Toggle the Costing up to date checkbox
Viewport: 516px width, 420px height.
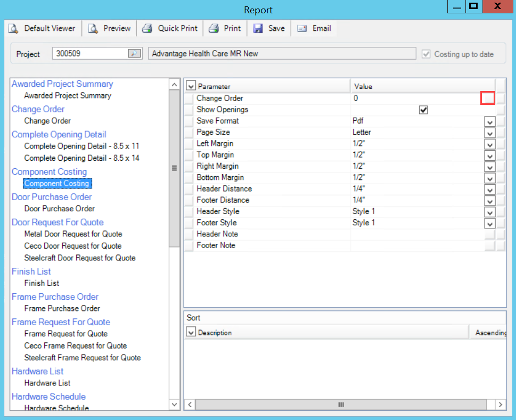[x=425, y=54]
